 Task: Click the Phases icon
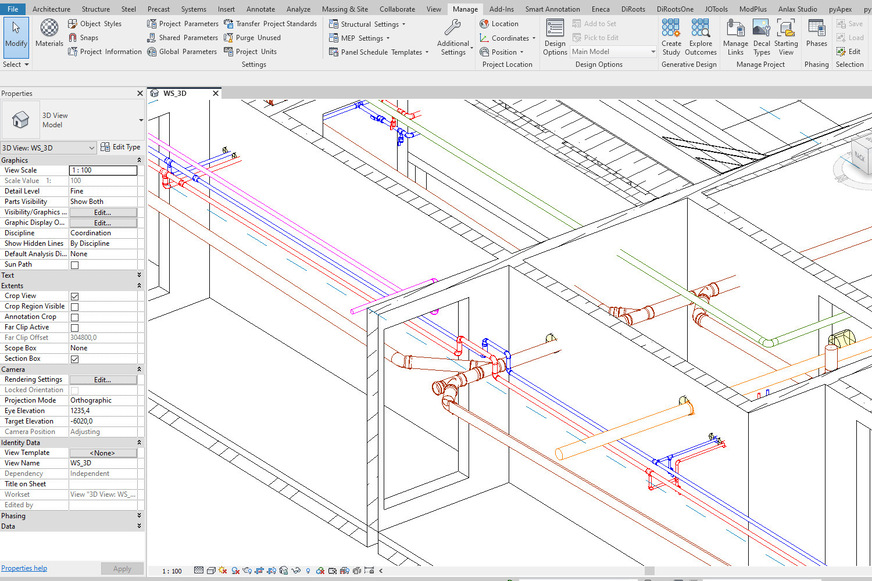pos(816,33)
